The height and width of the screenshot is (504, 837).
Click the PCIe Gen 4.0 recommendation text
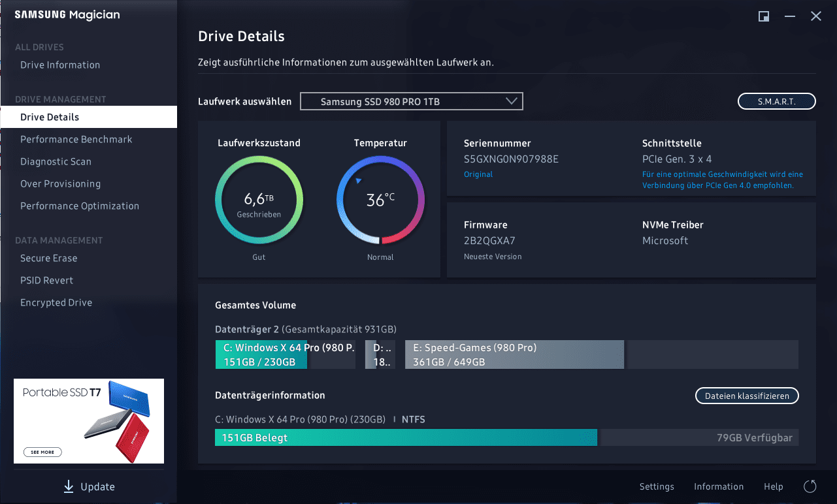pyautogui.click(x=723, y=180)
